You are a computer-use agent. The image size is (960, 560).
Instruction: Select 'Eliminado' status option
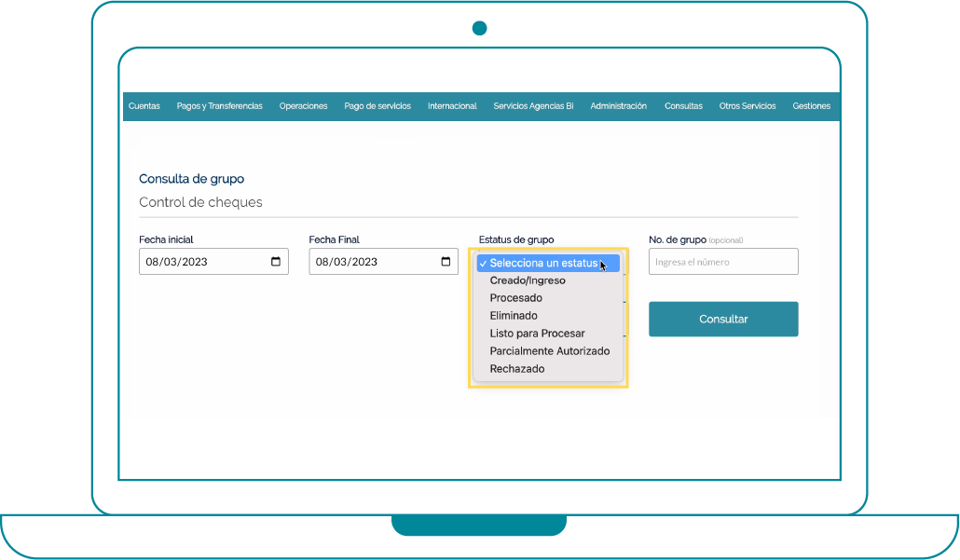[514, 316]
